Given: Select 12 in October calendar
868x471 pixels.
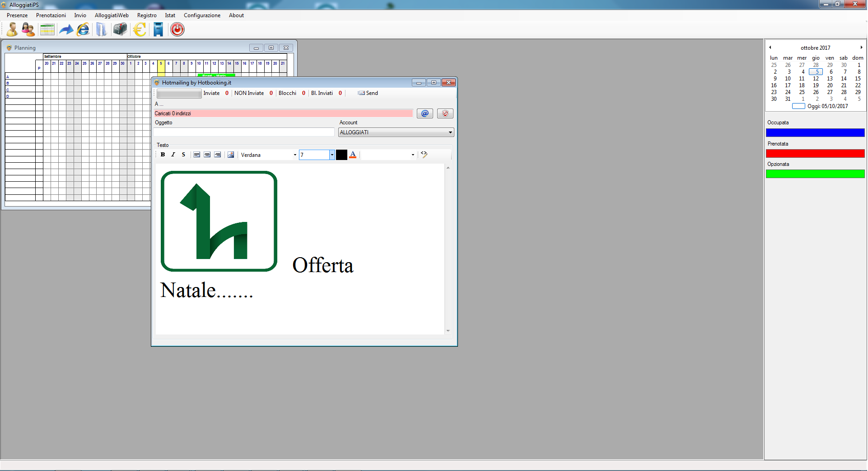Looking at the screenshot, I should click(x=816, y=79).
